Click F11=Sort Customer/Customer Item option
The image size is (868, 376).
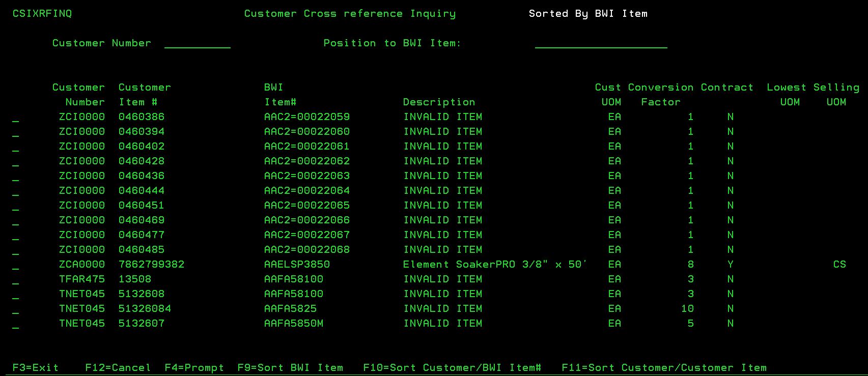(664, 367)
